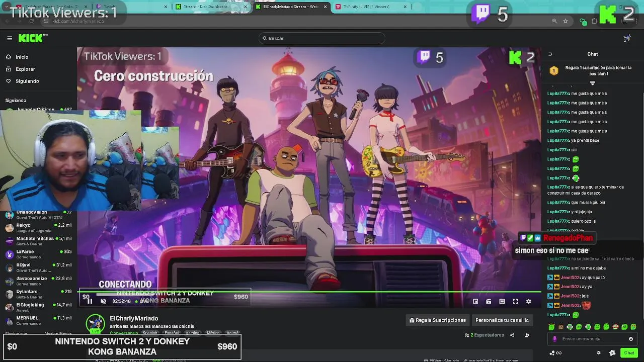Screen dimensions: 644x362
Task: Open davooxeneize channel in sidebar
Action: (x=38, y=281)
